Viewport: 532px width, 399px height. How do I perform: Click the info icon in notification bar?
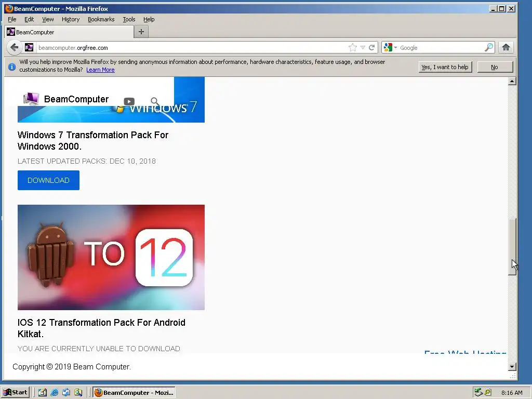[x=12, y=67]
